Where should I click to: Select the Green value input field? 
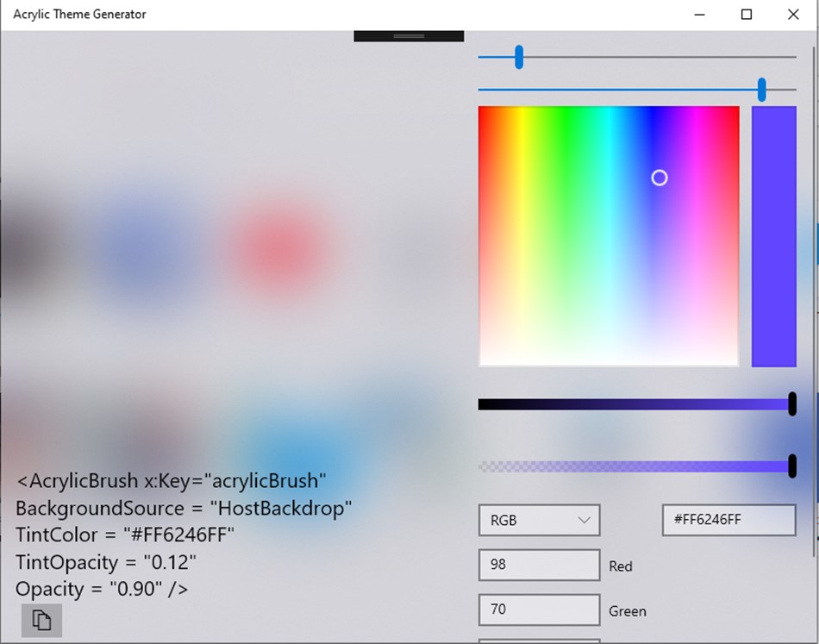coord(539,610)
